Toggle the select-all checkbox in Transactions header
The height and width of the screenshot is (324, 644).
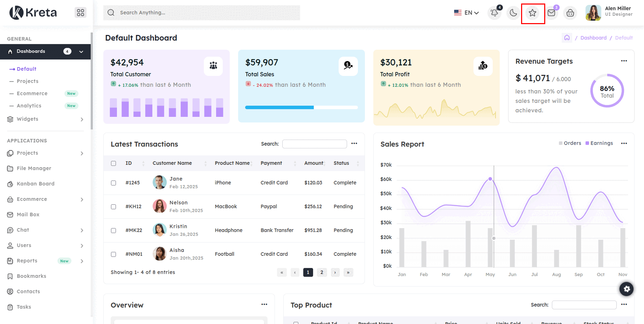[x=113, y=163]
